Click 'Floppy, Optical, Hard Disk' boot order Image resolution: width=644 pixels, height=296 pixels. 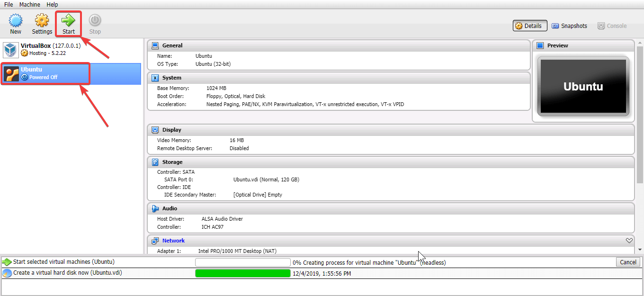[x=237, y=96]
